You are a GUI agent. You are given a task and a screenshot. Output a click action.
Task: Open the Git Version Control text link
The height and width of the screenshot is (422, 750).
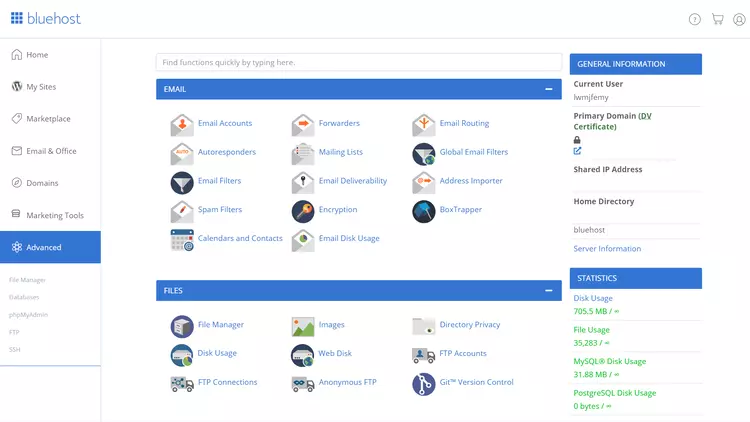click(x=476, y=382)
